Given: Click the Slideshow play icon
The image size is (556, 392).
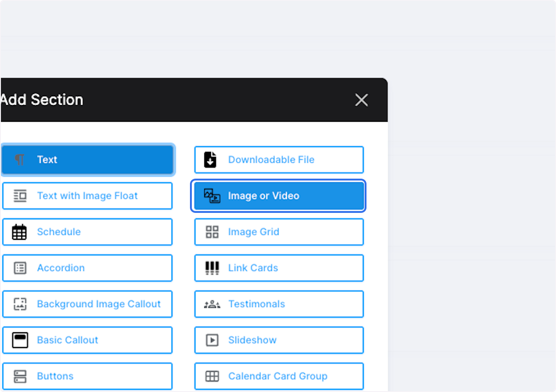Looking at the screenshot, I should tap(212, 340).
